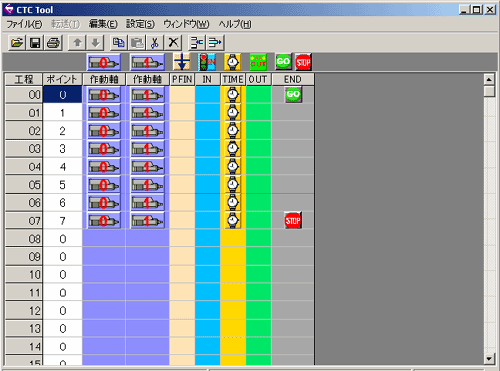
Task: Open the 設定(S) menu
Action: [x=140, y=24]
